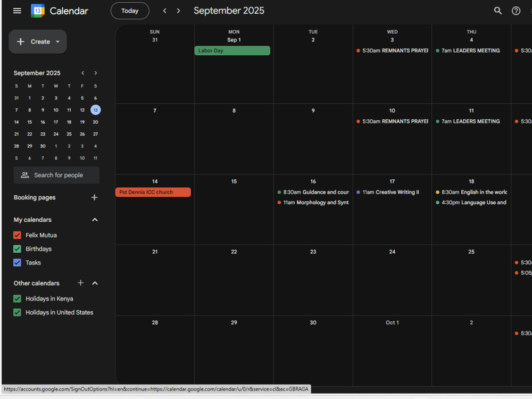
Task: Add a new booking page plus icon
Action: click(94, 197)
